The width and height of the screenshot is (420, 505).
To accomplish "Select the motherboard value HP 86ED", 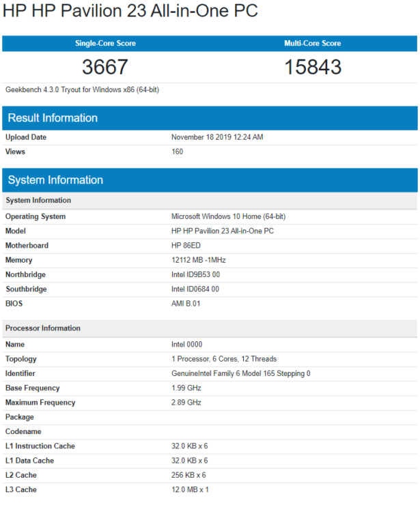I will [x=186, y=246].
